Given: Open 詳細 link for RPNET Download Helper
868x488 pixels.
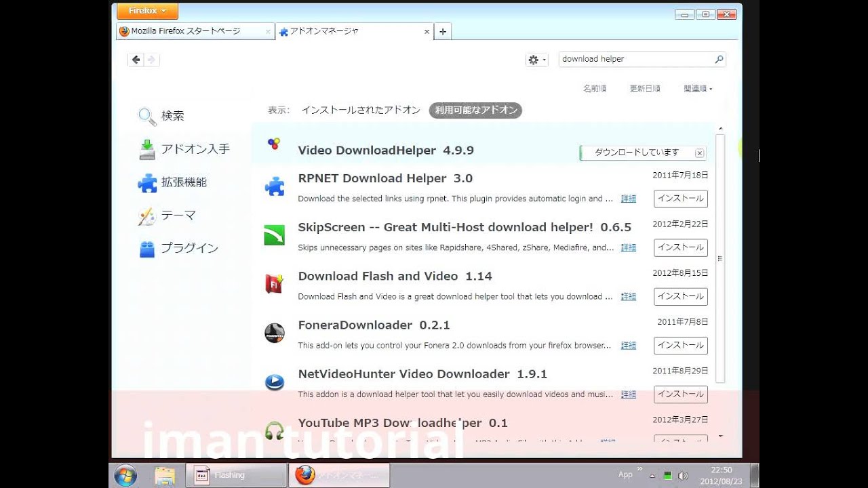Looking at the screenshot, I should (x=629, y=199).
